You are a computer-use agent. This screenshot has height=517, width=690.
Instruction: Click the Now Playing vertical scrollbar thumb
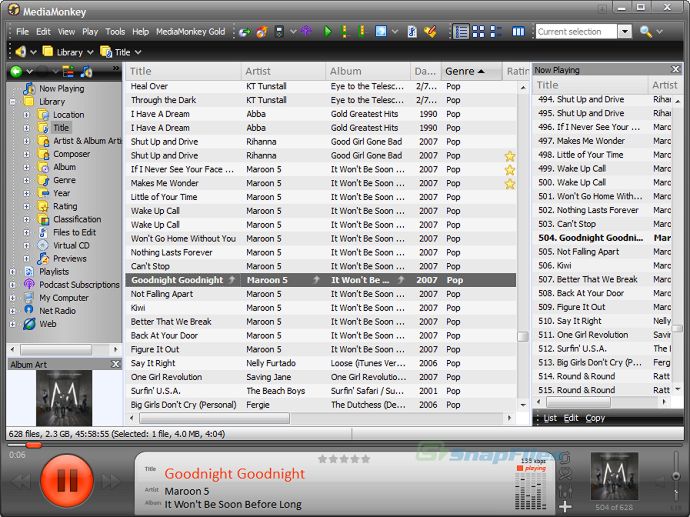point(677,328)
